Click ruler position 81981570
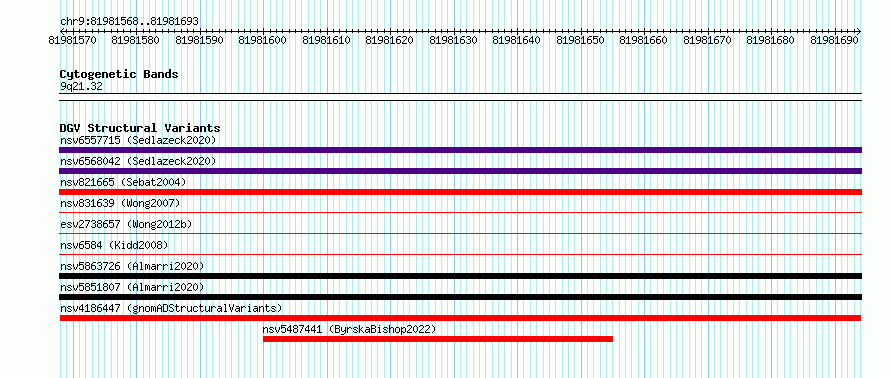This screenshot has width=890, height=378. pyautogui.click(x=73, y=40)
